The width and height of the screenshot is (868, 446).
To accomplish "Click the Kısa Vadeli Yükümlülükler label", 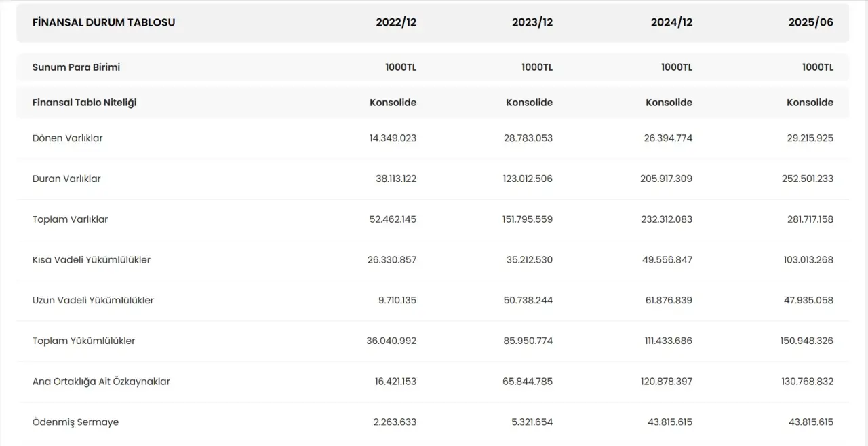I will point(92,260).
